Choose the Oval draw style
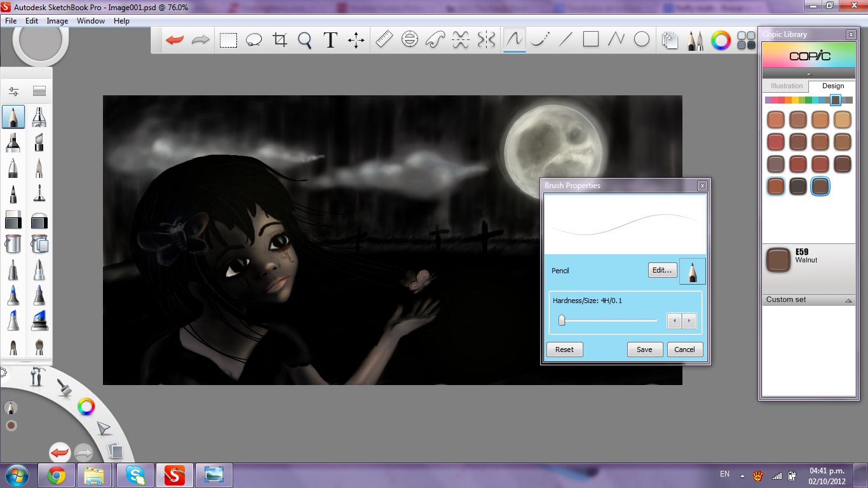This screenshot has height=488, width=868. point(642,40)
